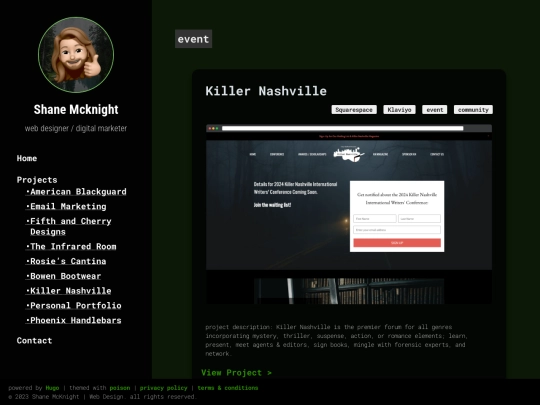540x405 pixels.
Task: Open the Home menu item
Action: point(27,158)
